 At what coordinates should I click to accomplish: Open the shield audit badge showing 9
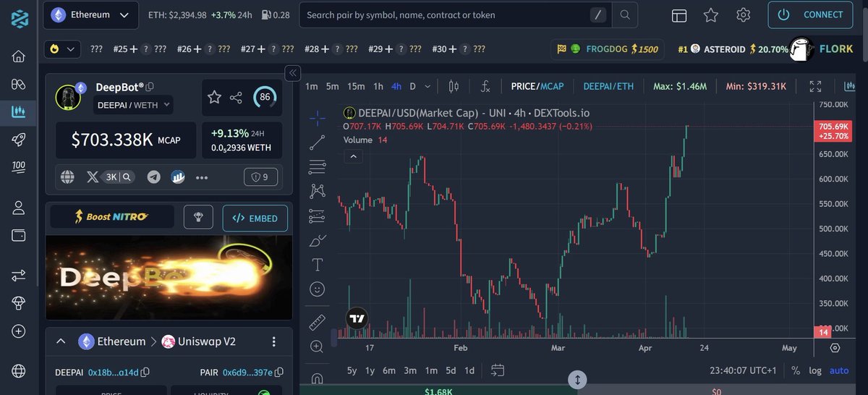pyautogui.click(x=260, y=177)
